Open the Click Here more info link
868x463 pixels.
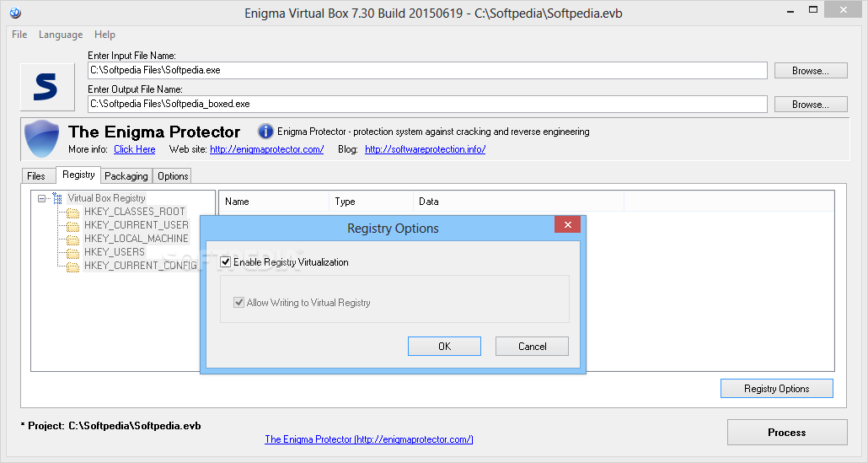tap(135, 149)
